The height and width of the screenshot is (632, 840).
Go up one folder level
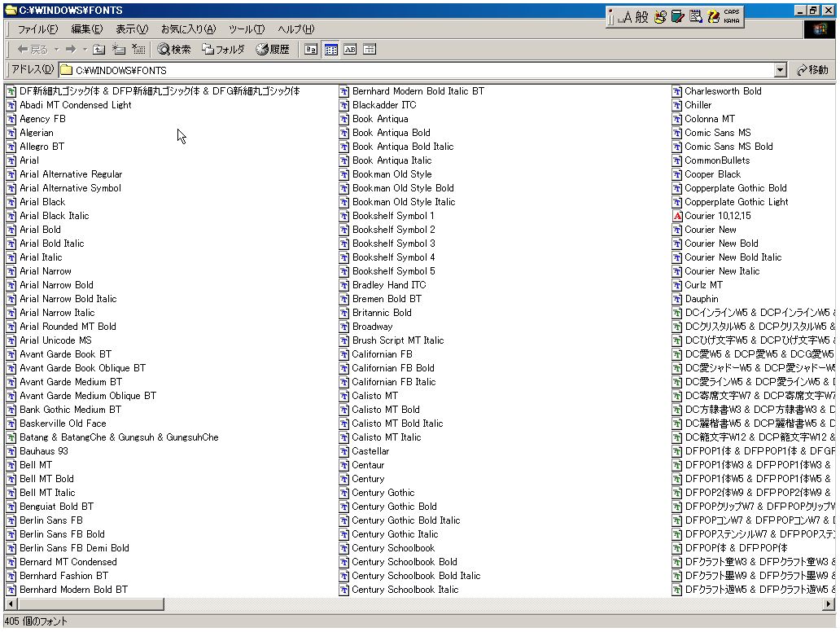98,50
